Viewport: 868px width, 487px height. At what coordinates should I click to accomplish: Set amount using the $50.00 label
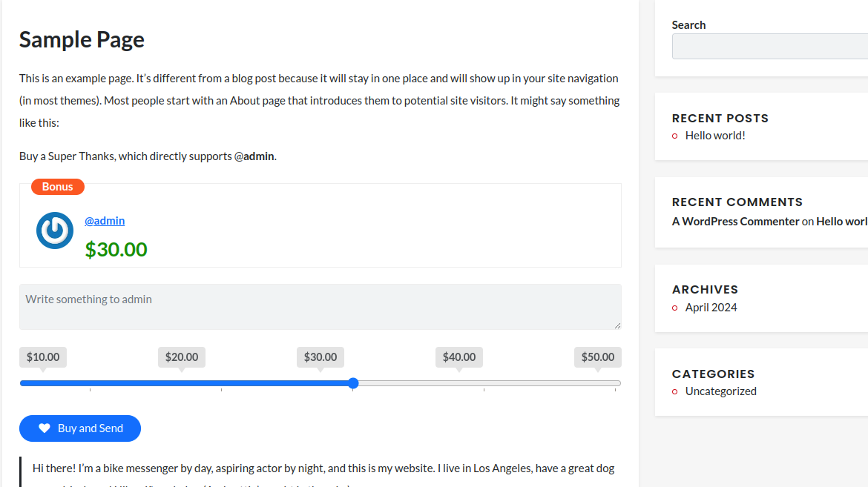click(x=598, y=357)
